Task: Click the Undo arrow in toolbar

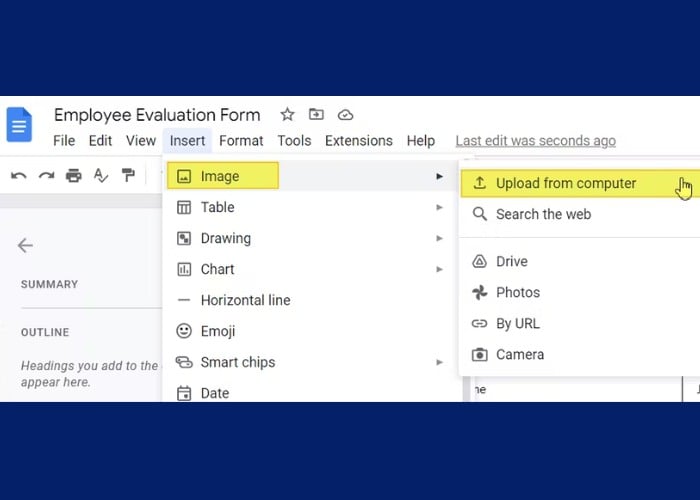Action: (x=19, y=176)
